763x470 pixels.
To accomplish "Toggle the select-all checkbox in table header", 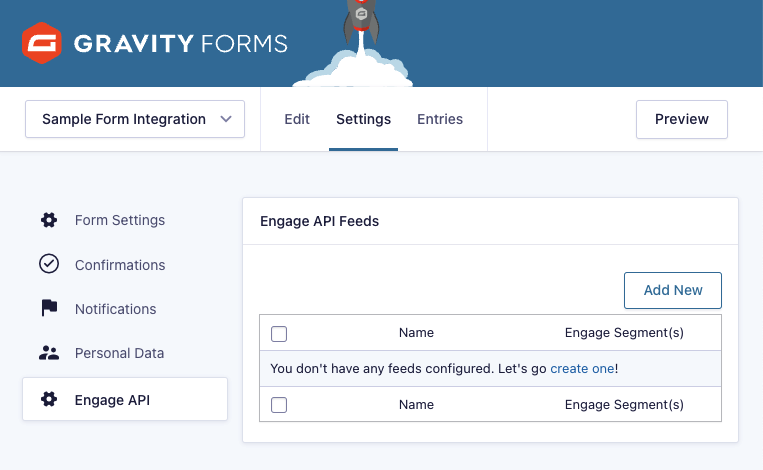I will (279, 334).
